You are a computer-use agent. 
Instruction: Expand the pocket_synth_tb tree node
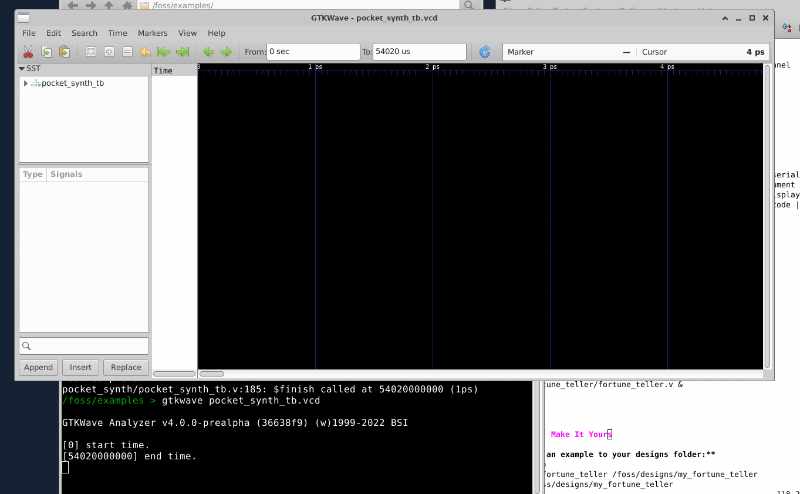(x=26, y=83)
